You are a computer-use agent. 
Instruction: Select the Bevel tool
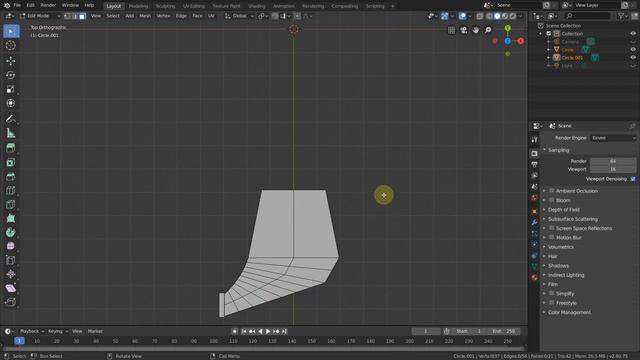[11, 177]
